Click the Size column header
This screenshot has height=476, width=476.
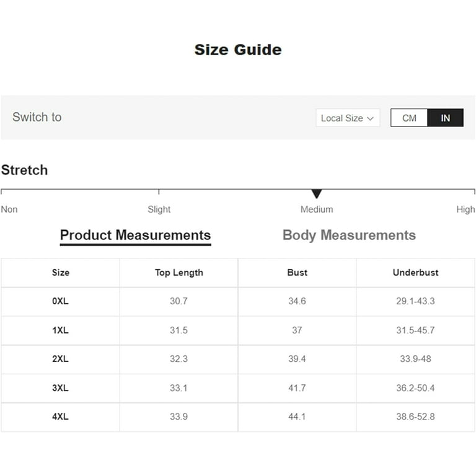point(60,273)
